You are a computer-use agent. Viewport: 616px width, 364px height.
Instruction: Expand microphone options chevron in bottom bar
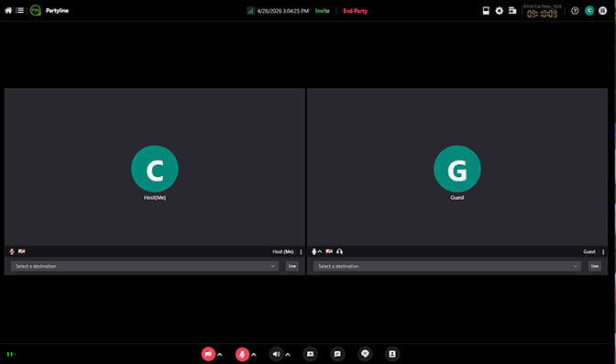254,355
